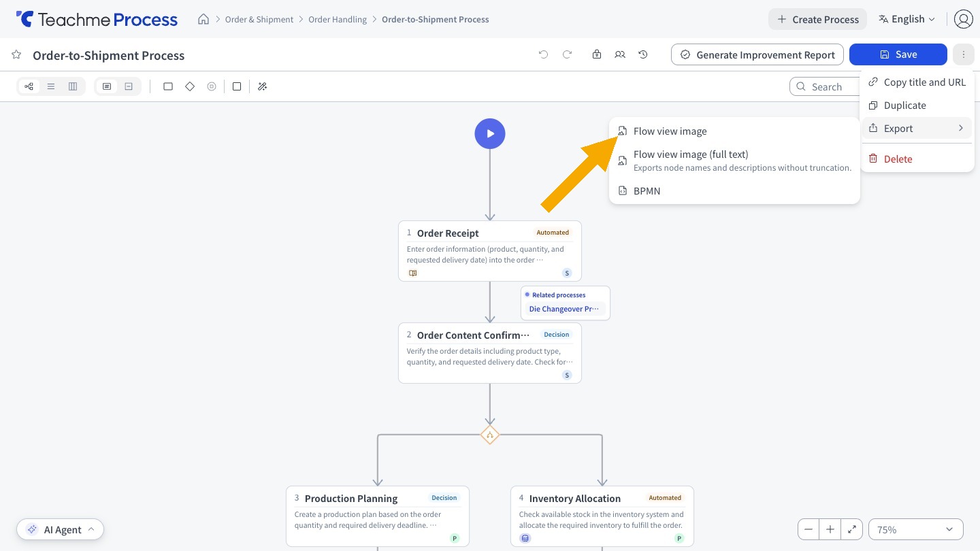980x551 pixels.
Task: Fit the flow to screen
Action: [x=852, y=529]
